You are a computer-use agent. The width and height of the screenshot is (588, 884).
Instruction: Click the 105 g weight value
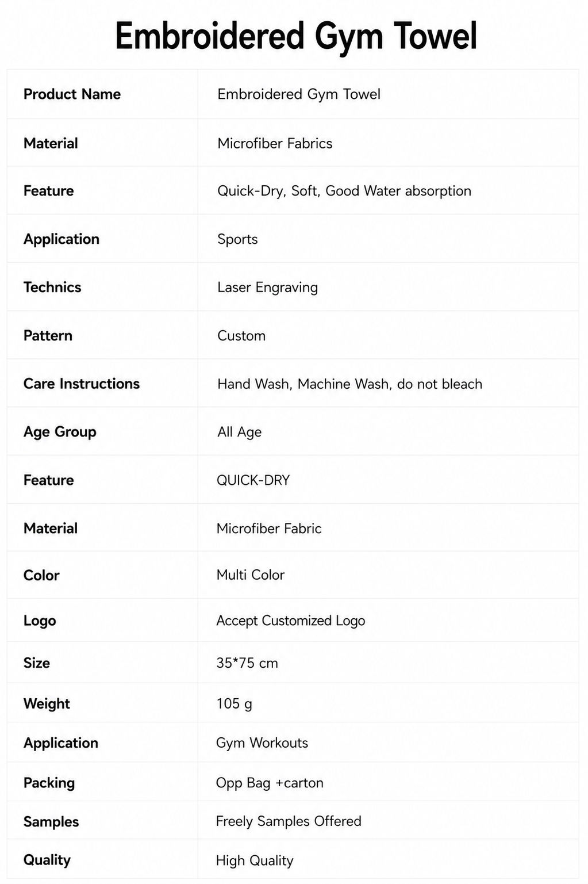[x=234, y=703]
